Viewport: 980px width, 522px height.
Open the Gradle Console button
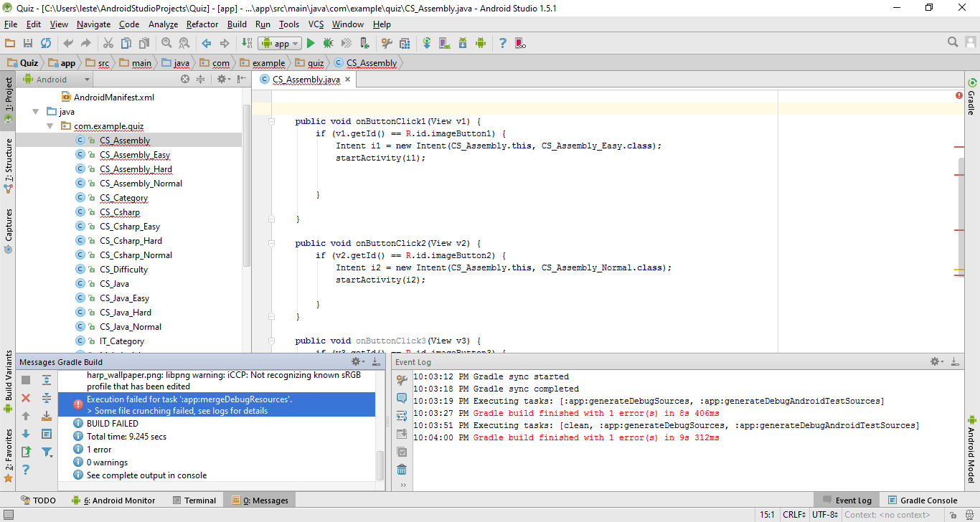tap(923, 500)
